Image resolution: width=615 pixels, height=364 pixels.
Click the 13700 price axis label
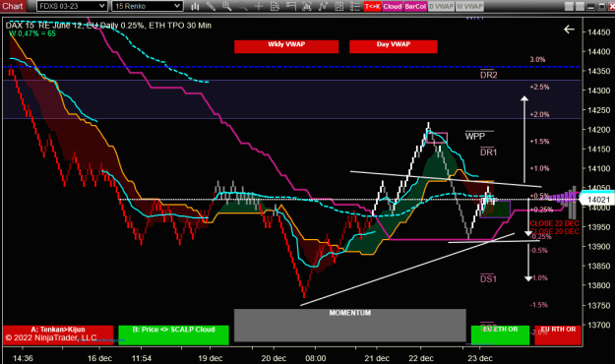pos(599,325)
